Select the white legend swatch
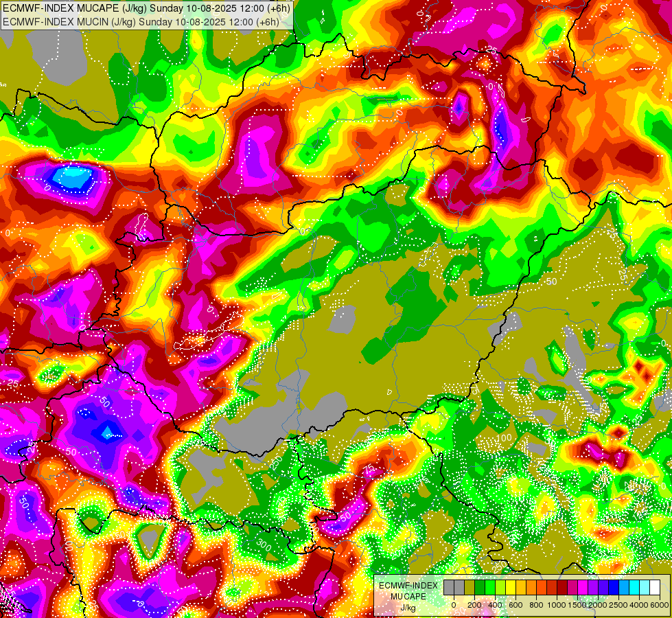 (x=656, y=587)
